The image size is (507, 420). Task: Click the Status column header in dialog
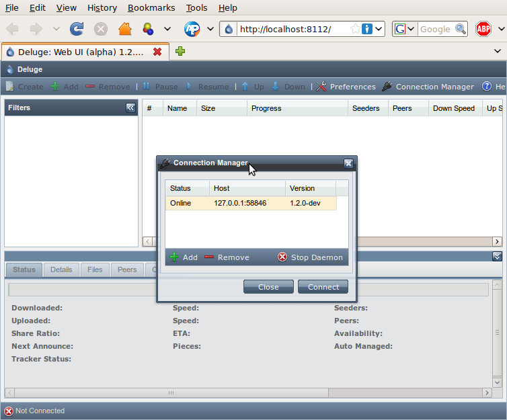(187, 188)
